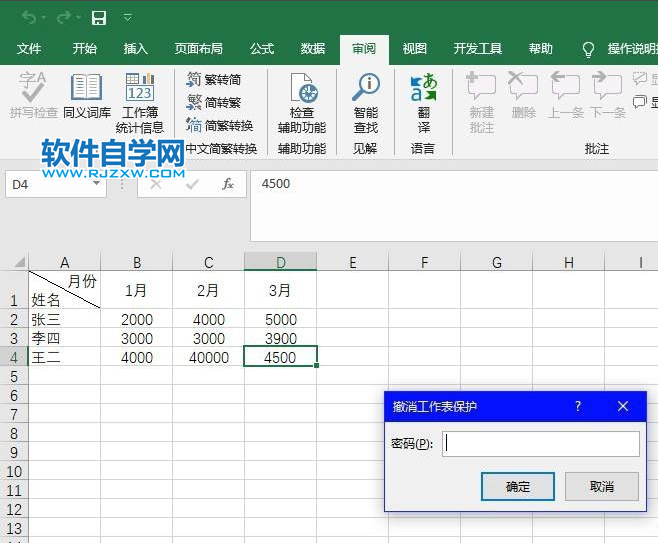Select the active cell with 4500
The width and height of the screenshot is (658, 543).
pyautogui.click(x=280, y=357)
